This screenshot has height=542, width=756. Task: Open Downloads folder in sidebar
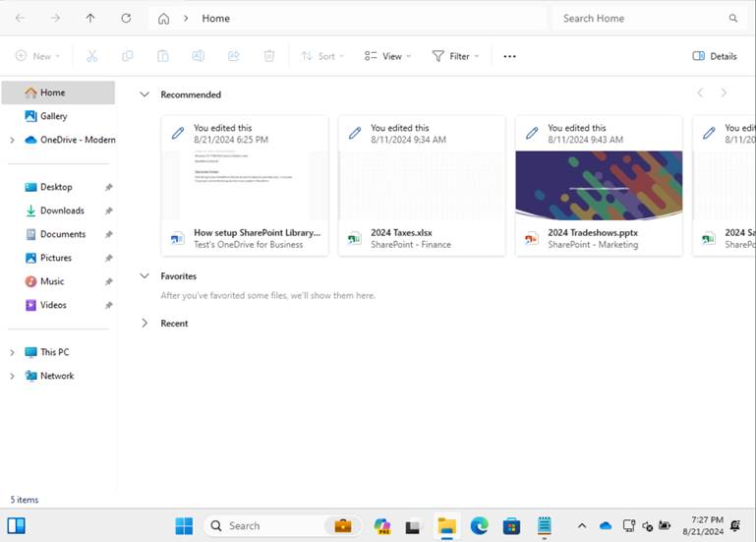(62, 211)
